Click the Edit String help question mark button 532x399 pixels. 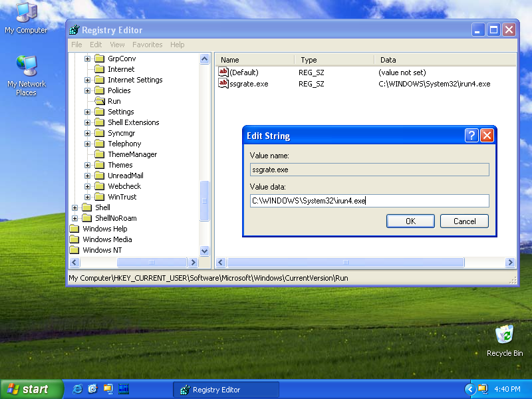(471, 136)
